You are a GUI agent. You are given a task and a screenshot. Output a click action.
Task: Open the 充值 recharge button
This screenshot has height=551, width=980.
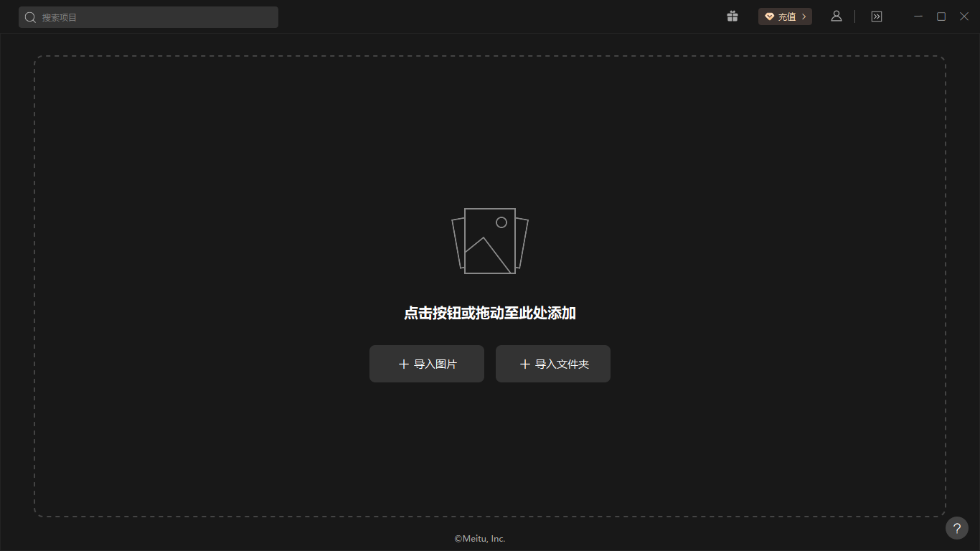pos(785,16)
